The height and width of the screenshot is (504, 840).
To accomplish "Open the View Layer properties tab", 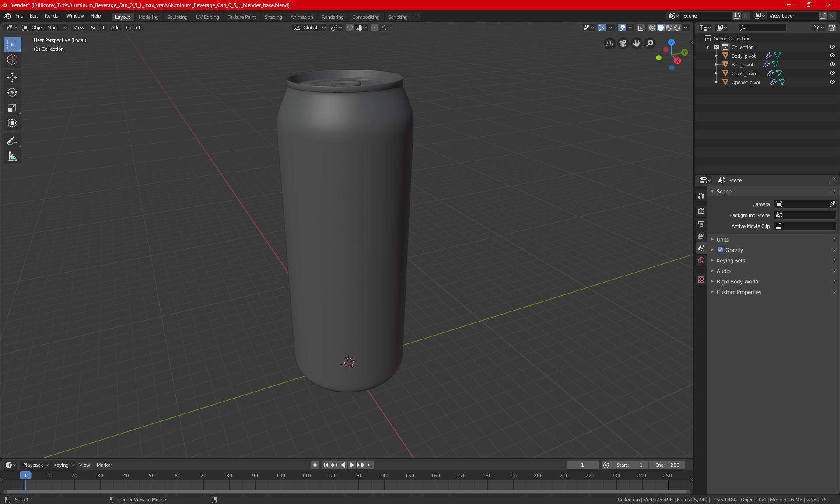I will (x=701, y=235).
